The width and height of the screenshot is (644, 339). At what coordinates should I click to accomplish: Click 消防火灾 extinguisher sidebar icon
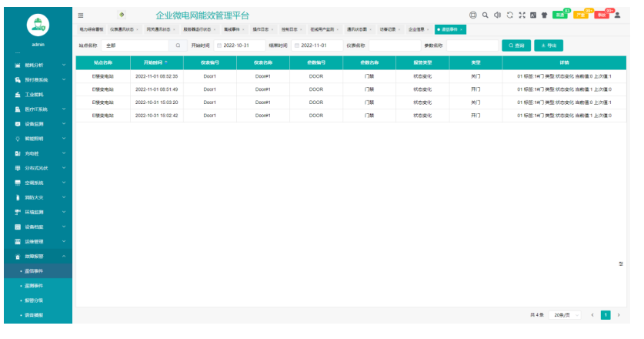coord(17,197)
